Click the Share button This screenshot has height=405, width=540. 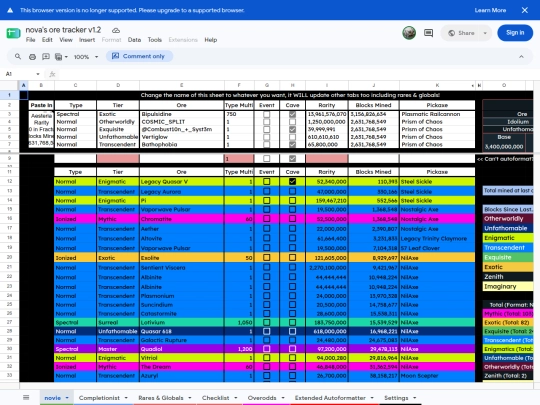pos(462,33)
